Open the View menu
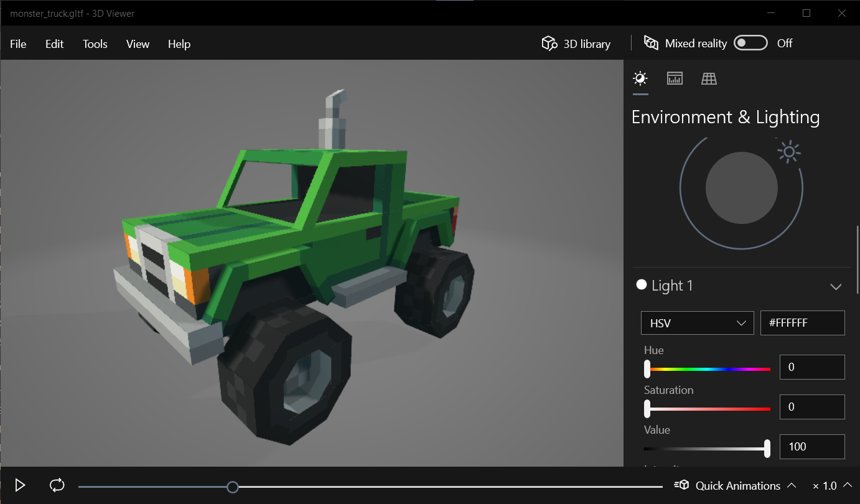The width and height of the screenshot is (860, 504). pyautogui.click(x=137, y=44)
